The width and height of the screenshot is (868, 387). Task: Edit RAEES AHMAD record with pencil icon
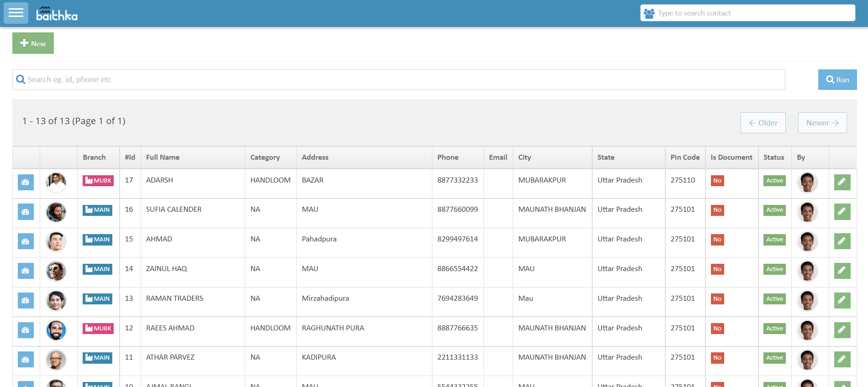pos(842,330)
